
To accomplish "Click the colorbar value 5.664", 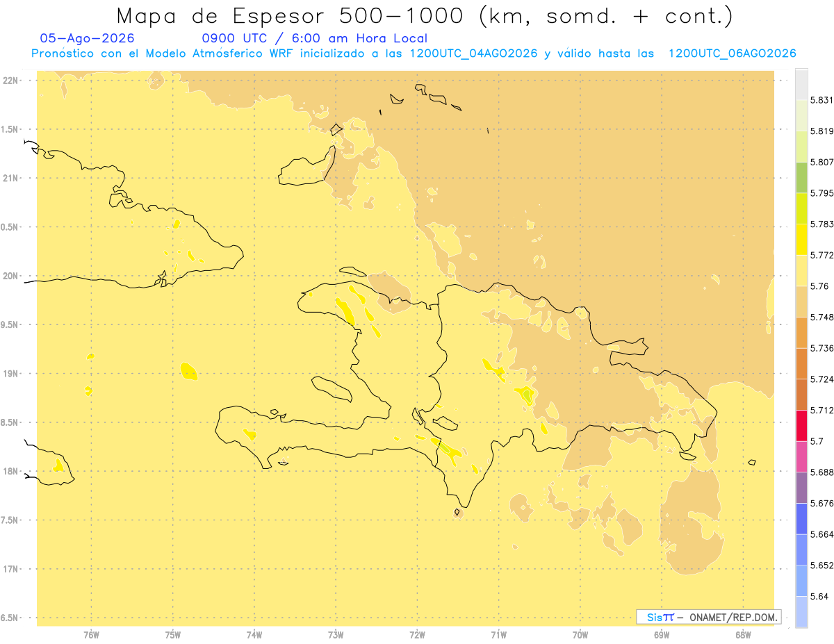I will click(x=822, y=534).
